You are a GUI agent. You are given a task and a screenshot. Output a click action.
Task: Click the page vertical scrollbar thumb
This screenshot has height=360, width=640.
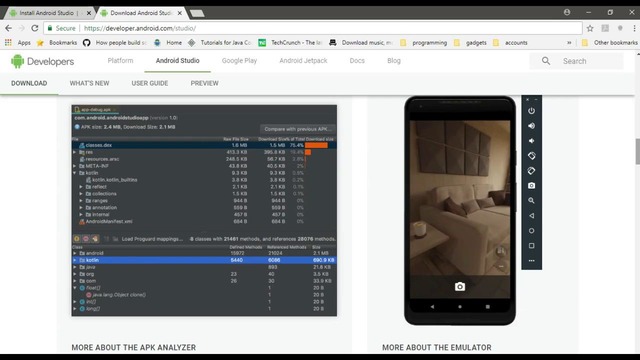637,151
